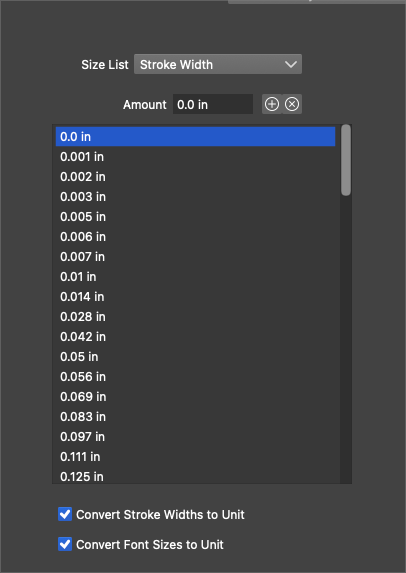The width and height of the screenshot is (406, 573).
Task: Click the remove amount X icon
Action: tap(292, 105)
